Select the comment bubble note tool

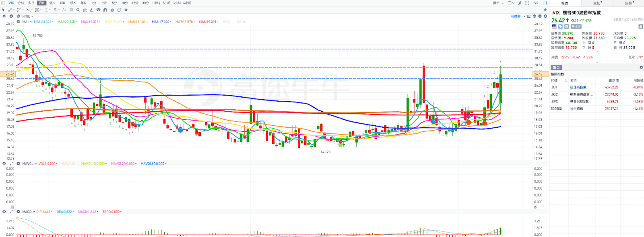71,10
